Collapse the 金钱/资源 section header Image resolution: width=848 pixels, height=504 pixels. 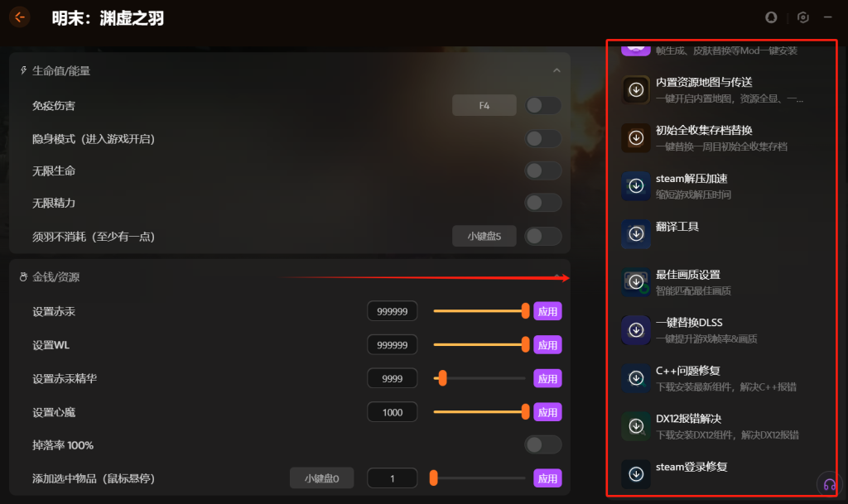tap(290, 277)
